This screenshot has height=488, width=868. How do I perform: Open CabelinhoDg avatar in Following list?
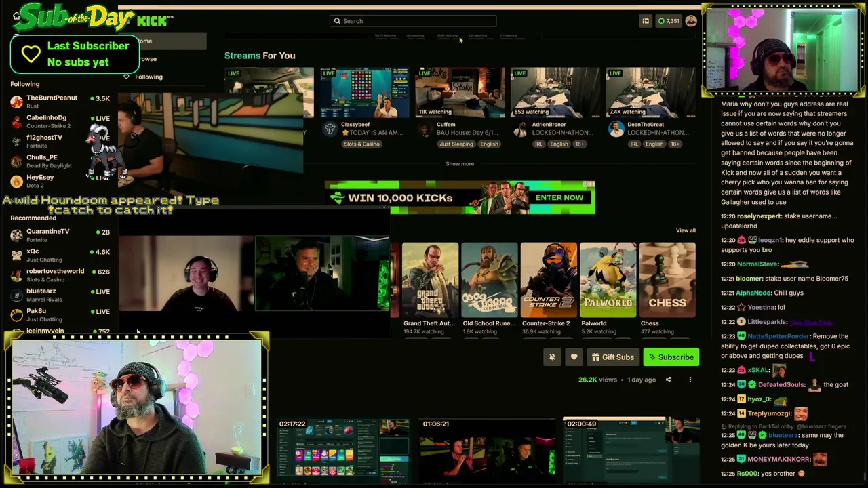(16, 121)
